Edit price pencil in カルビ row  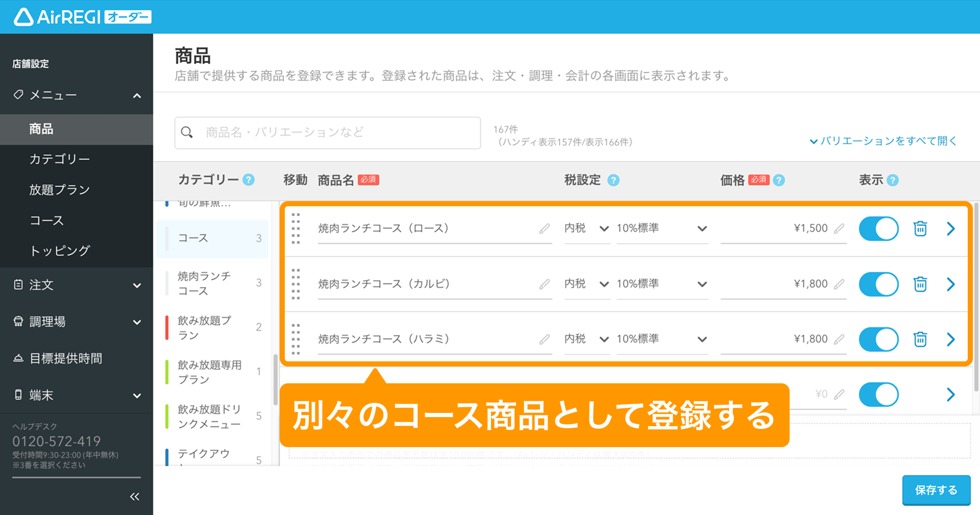(839, 284)
